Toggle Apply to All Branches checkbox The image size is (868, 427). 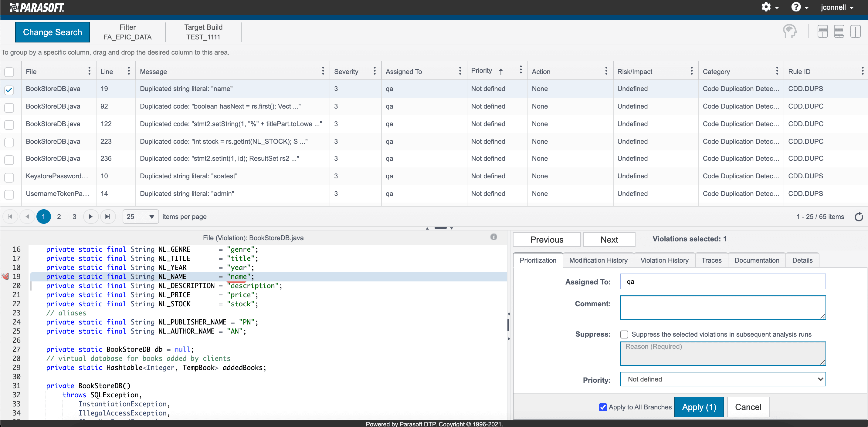click(603, 407)
